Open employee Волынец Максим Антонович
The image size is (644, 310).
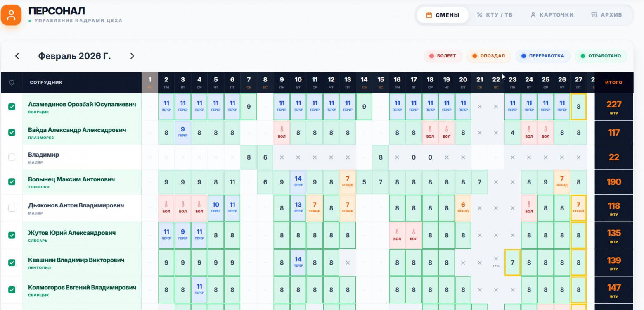coord(71,179)
